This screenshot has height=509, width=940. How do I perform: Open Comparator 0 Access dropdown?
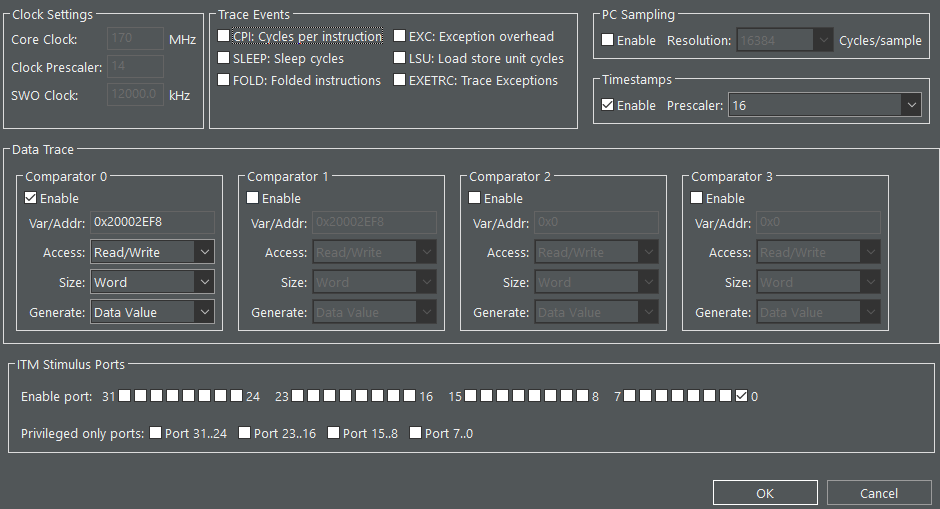[x=152, y=253]
